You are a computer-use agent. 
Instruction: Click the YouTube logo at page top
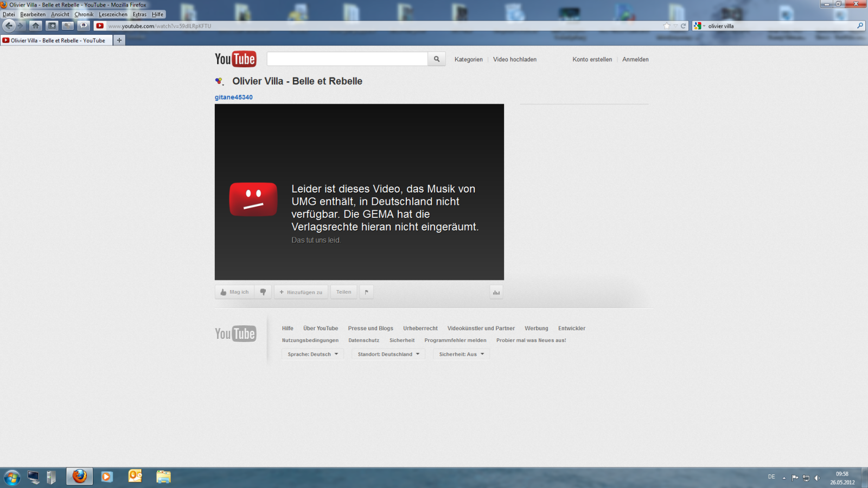click(235, 59)
